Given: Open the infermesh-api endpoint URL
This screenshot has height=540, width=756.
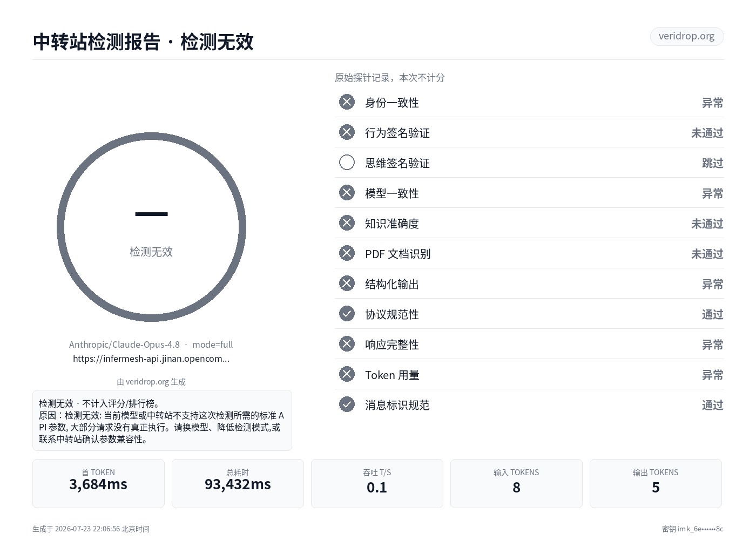Looking at the screenshot, I should 151,359.
